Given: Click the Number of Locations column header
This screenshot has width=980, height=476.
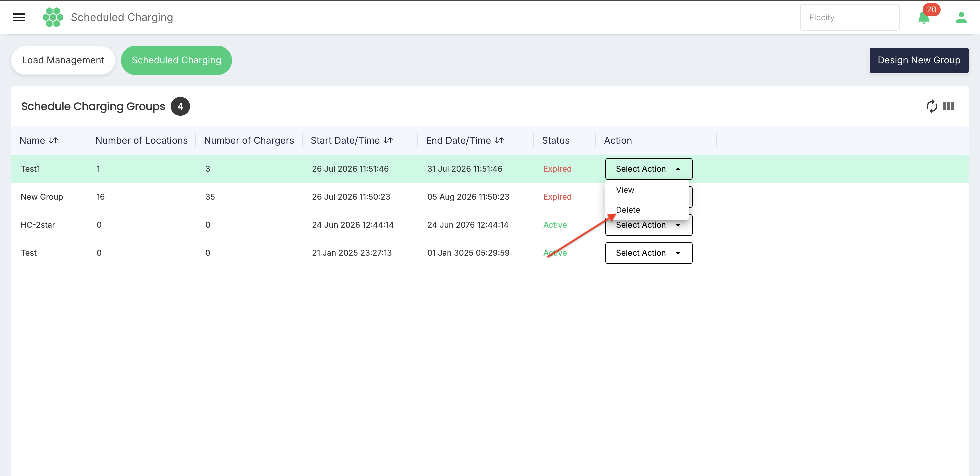Looking at the screenshot, I should click(142, 140).
